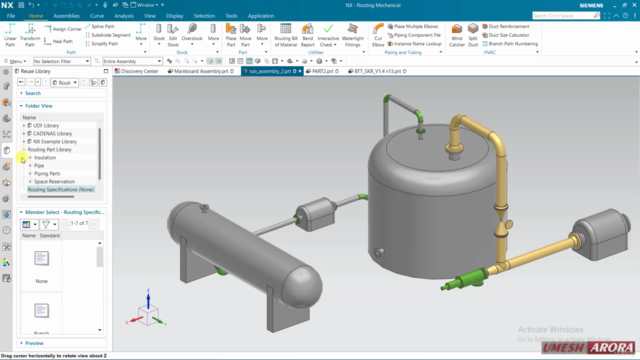Launch the Duct Size Calculator
The height and width of the screenshot is (360, 640).
tap(505, 35)
